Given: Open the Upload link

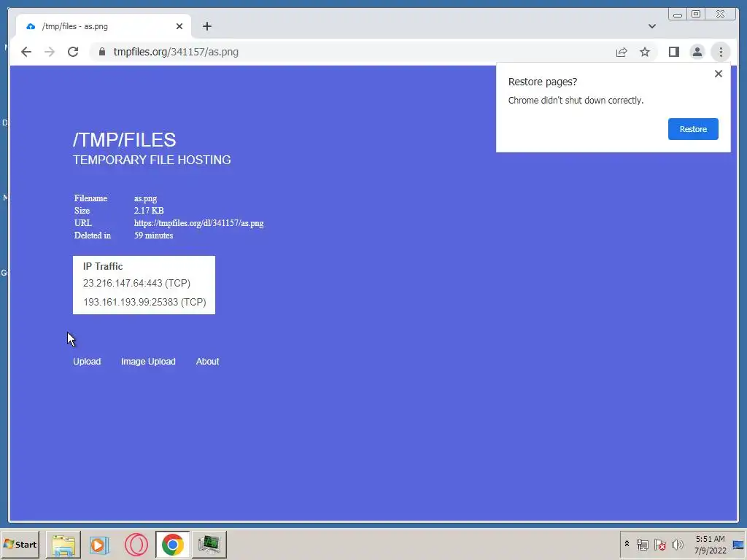Looking at the screenshot, I should tap(87, 362).
